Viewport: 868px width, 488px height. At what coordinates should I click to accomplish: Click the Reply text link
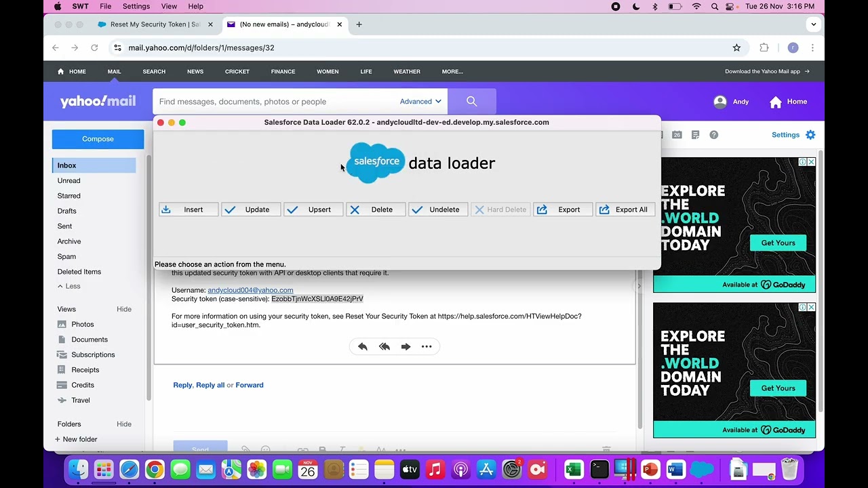pyautogui.click(x=182, y=385)
